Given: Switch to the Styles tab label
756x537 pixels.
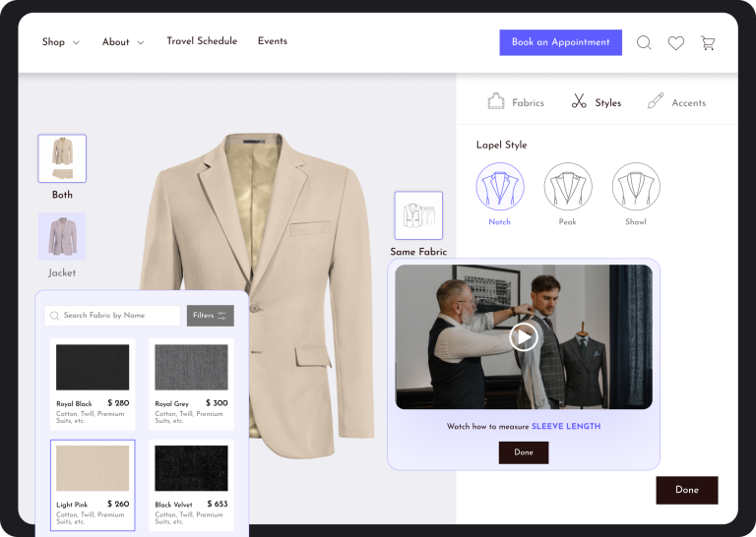Looking at the screenshot, I should click(x=608, y=102).
